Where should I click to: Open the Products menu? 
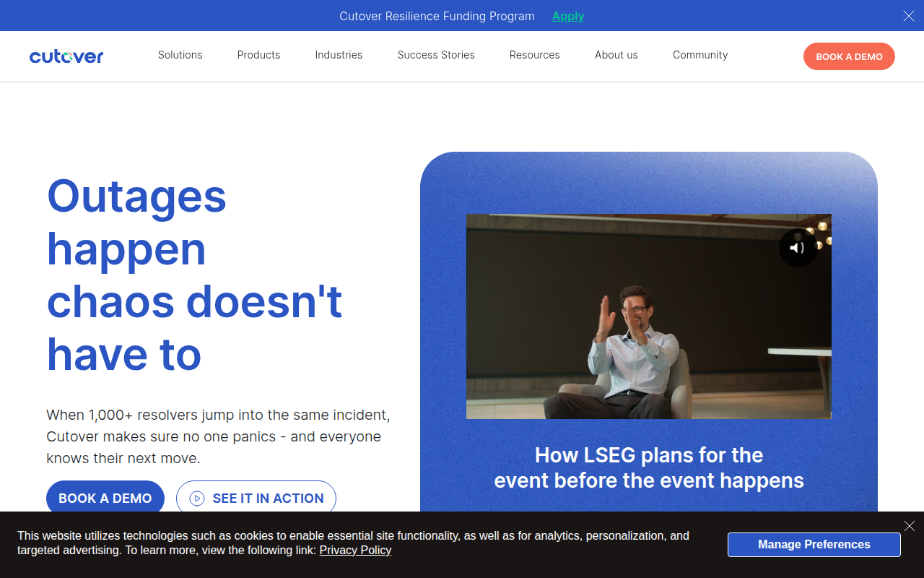click(x=258, y=55)
